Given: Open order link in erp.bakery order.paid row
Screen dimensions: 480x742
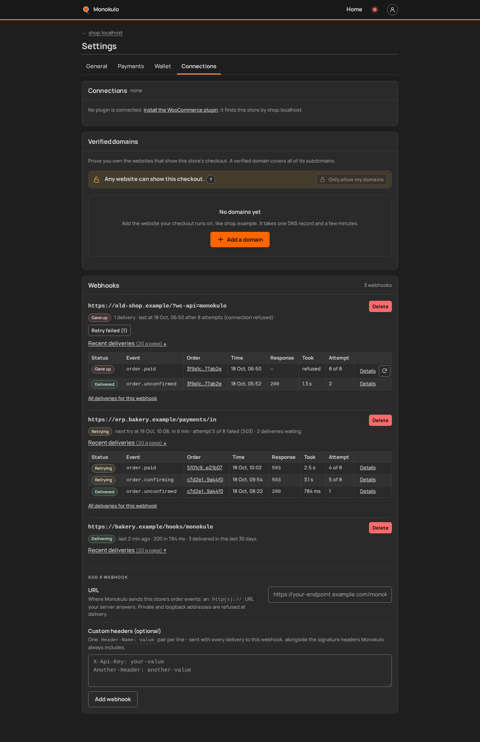Looking at the screenshot, I should click(204, 468).
